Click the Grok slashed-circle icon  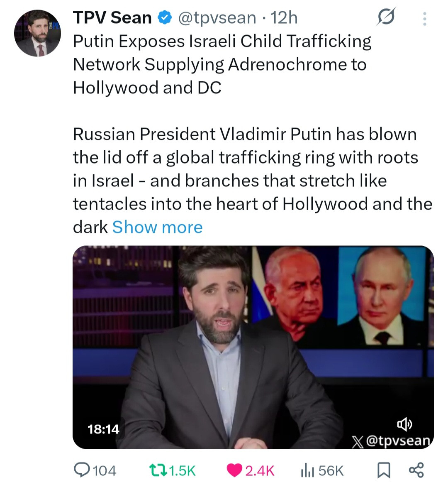click(386, 17)
